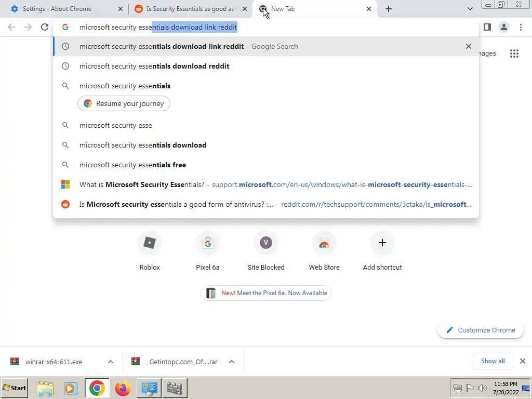
Task: Open the side panel toggle icon
Action: (487, 27)
